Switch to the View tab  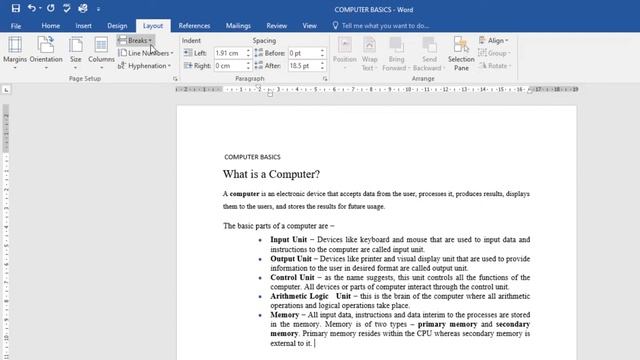pos(309,26)
